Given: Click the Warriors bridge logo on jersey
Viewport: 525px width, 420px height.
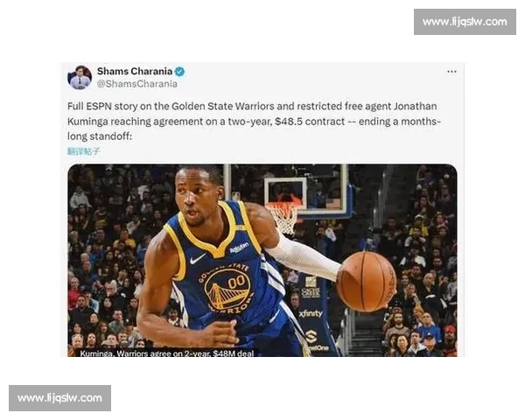Looking at the screenshot, I should [x=227, y=290].
